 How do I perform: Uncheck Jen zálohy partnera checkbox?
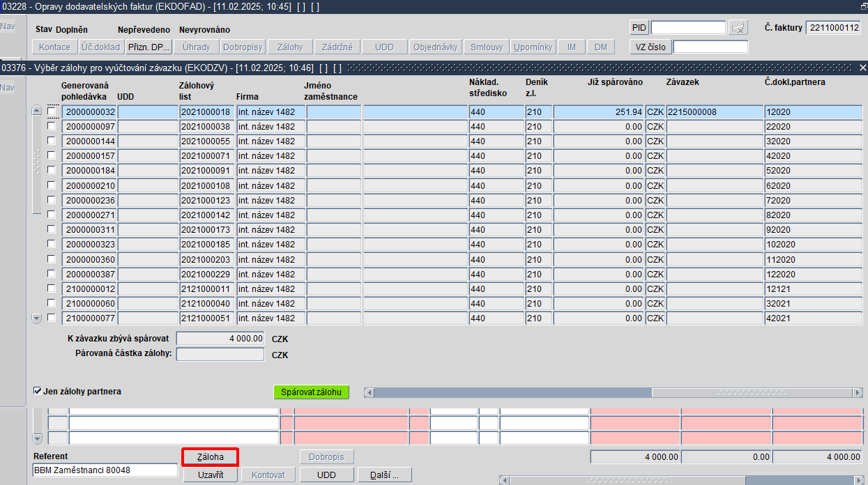point(38,391)
